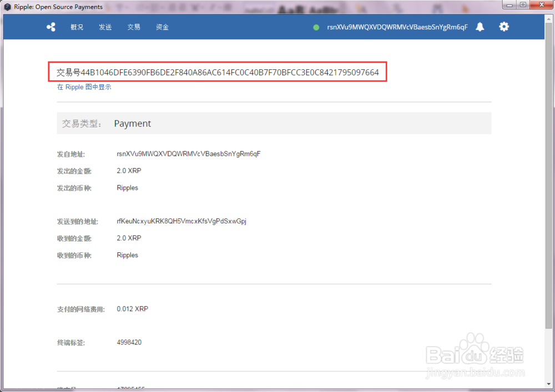
Task: Open settings via the gear icon
Action: tap(504, 27)
